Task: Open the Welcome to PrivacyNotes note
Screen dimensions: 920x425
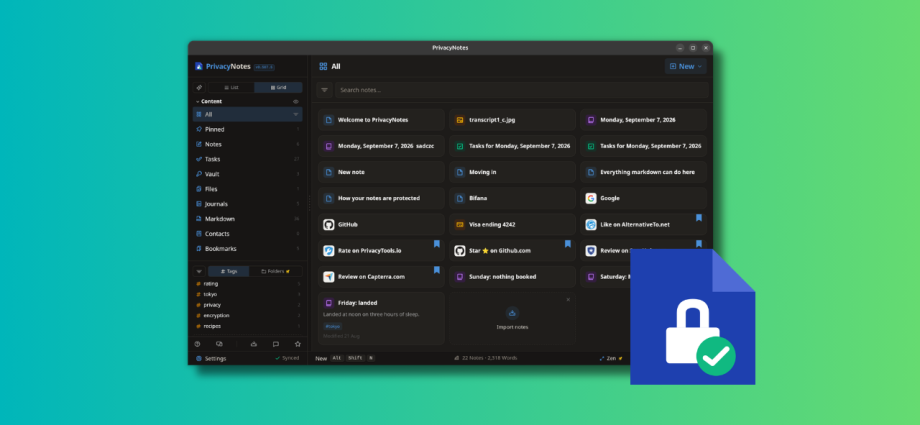Action: (381, 120)
